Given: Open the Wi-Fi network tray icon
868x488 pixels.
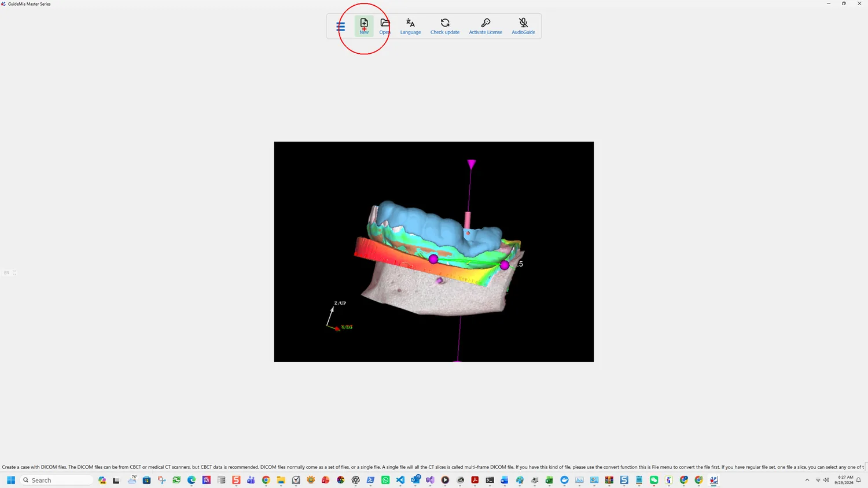Looking at the screenshot, I should click(818, 480).
